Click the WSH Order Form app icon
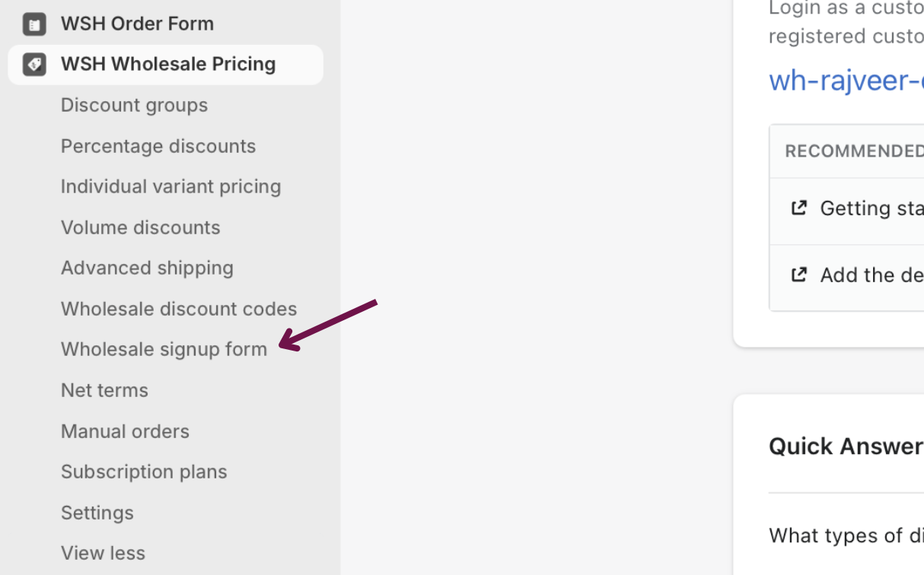The image size is (924, 575). pyautogui.click(x=34, y=24)
